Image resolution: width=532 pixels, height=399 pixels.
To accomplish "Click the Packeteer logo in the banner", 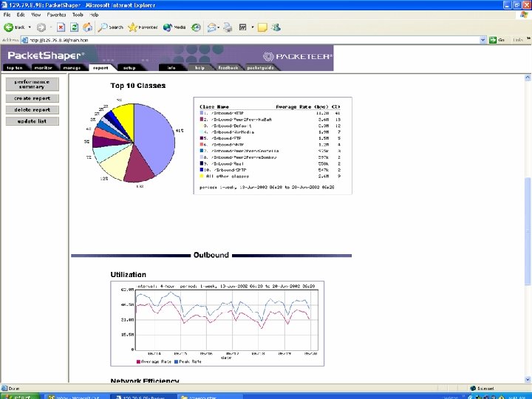I will coord(298,56).
